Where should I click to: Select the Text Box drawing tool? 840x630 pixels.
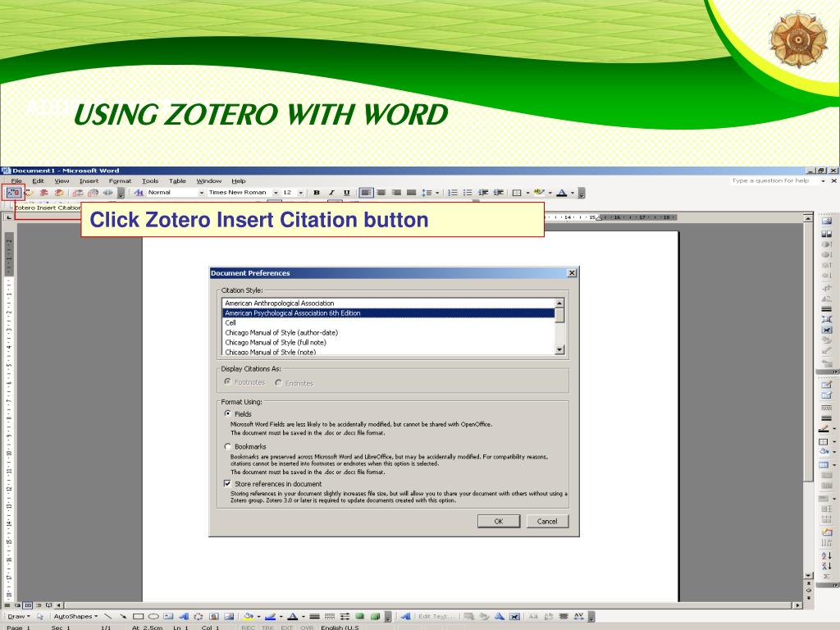click(x=168, y=616)
